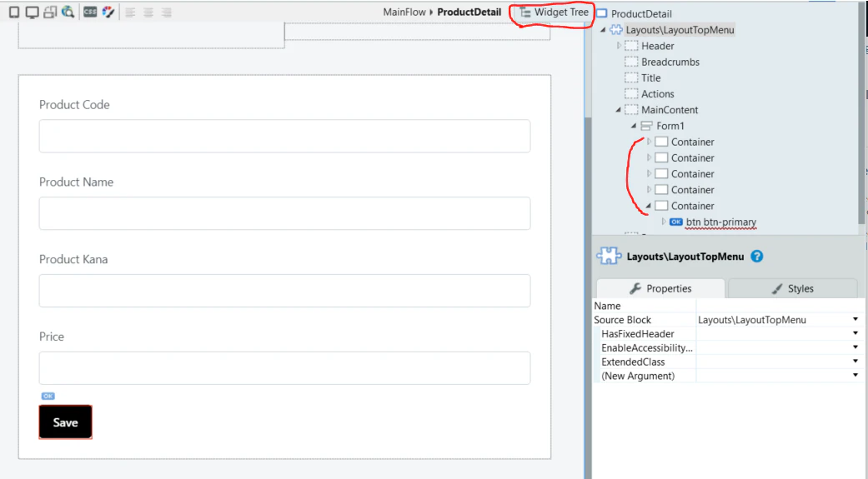Select the Product Kana input field
This screenshot has height=479, width=868.
[x=284, y=291]
